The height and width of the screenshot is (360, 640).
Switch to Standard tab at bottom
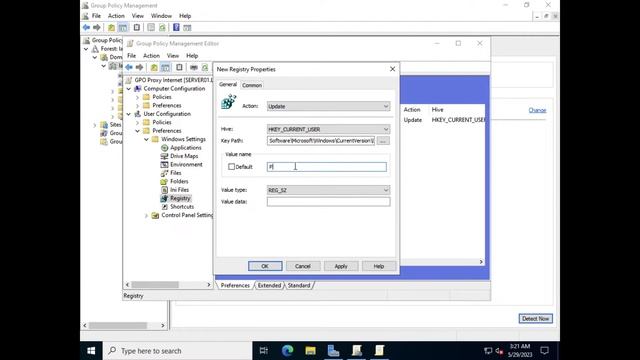click(x=299, y=285)
